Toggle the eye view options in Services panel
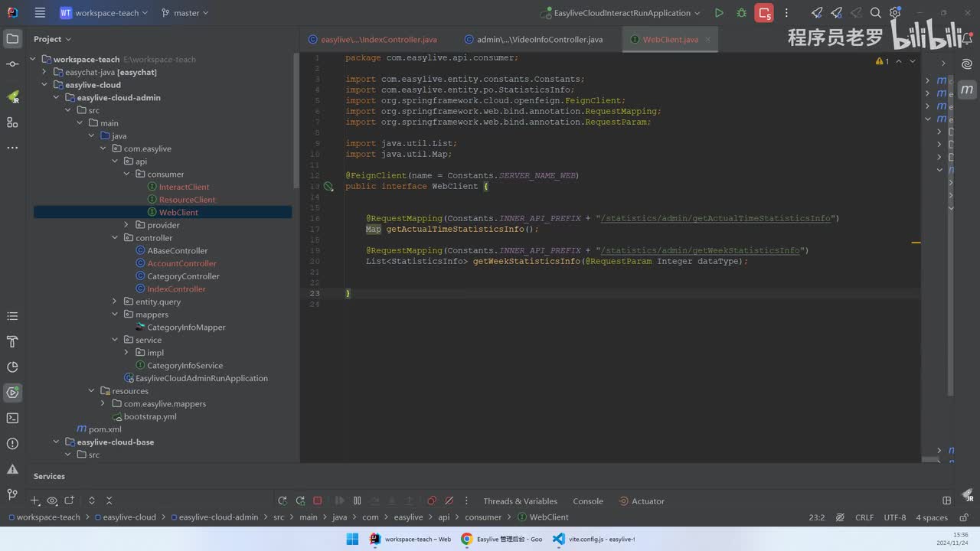This screenshot has width=980, height=551. coord(52,500)
